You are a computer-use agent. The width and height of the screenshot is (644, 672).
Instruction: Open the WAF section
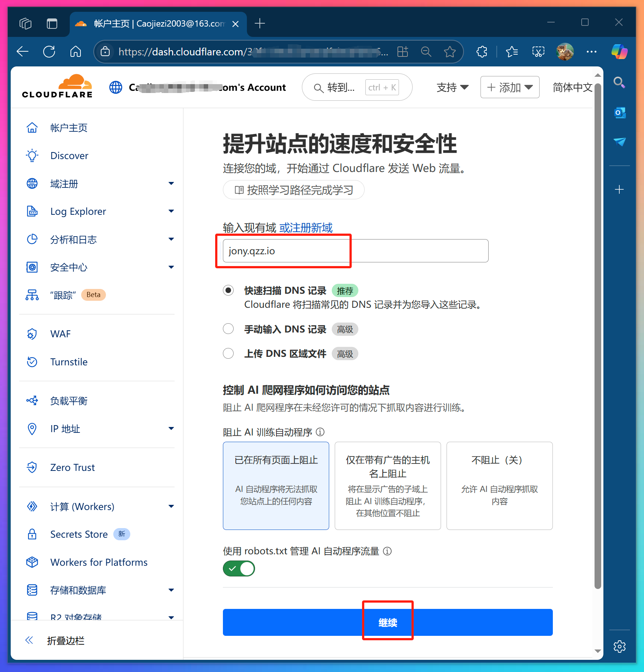click(x=60, y=334)
